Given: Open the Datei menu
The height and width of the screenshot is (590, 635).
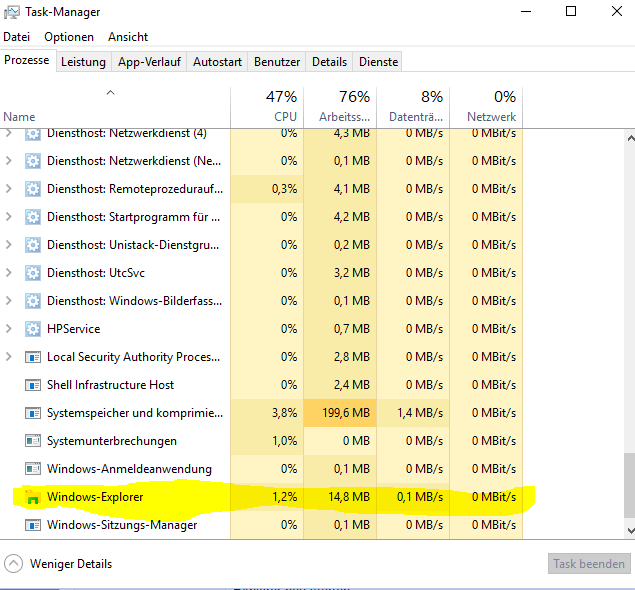Looking at the screenshot, I should click(17, 37).
